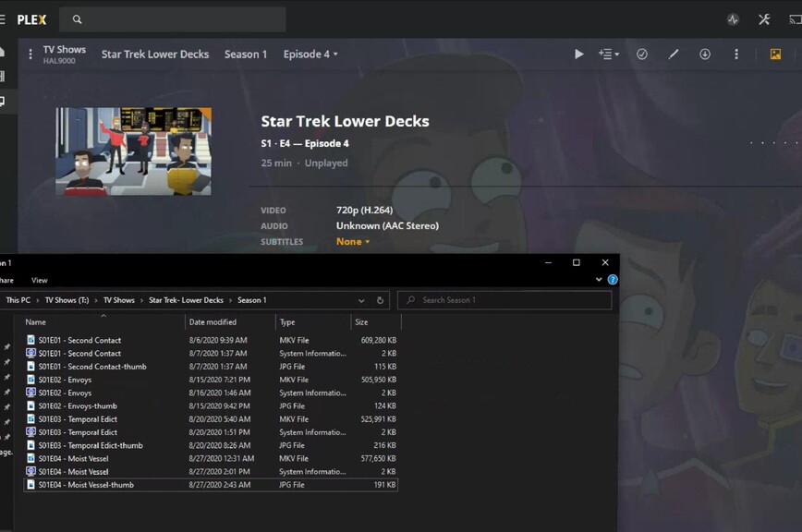Click MKV icon of S01E04 - Moist Vessel

click(x=30, y=458)
